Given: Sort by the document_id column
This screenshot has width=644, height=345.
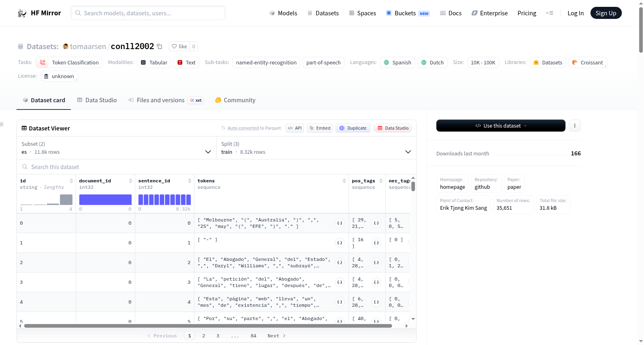Looking at the screenshot, I should click(130, 181).
